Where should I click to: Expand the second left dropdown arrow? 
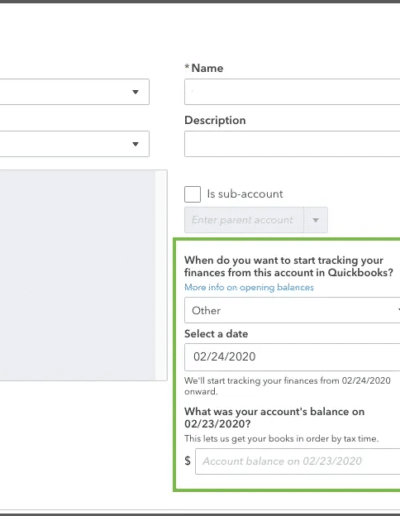pyautogui.click(x=135, y=144)
